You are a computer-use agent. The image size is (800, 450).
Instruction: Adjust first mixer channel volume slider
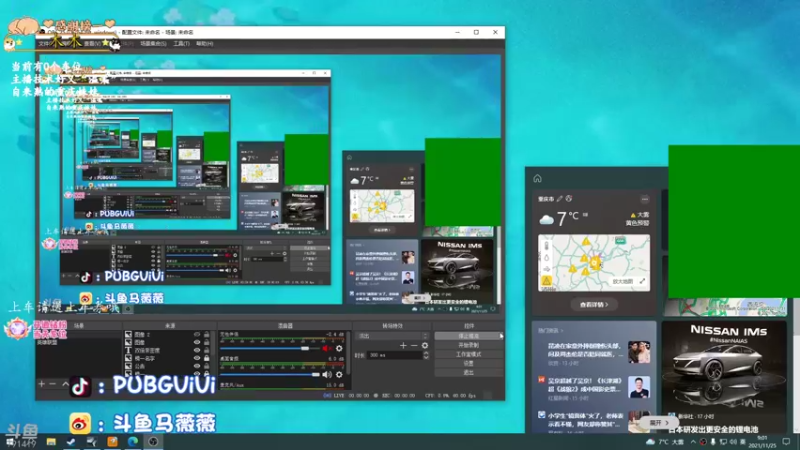tap(270, 348)
